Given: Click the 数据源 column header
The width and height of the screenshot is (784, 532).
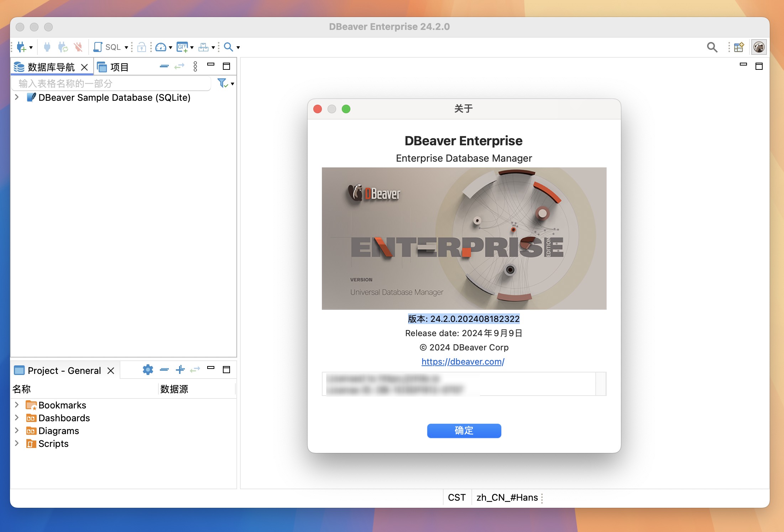Looking at the screenshot, I should click(197, 389).
